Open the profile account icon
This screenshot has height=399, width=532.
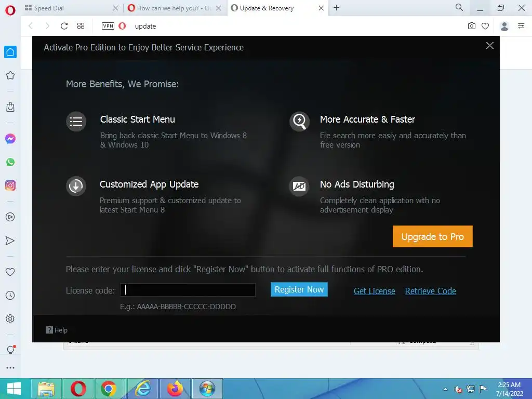[x=504, y=26]
